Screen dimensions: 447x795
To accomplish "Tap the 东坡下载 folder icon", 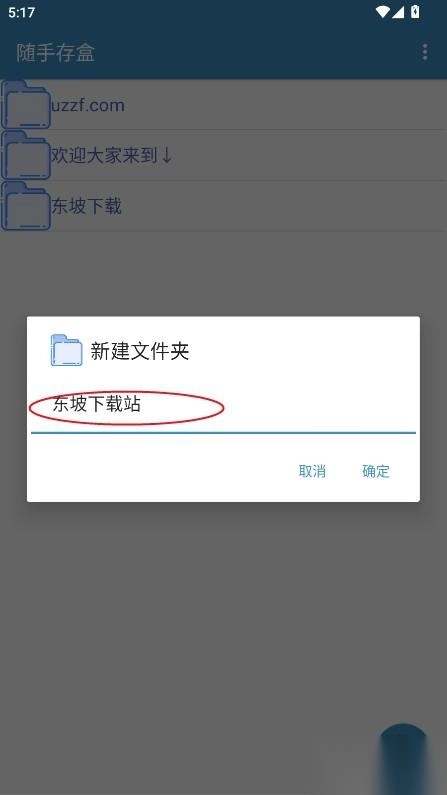I will click(26, 206).
